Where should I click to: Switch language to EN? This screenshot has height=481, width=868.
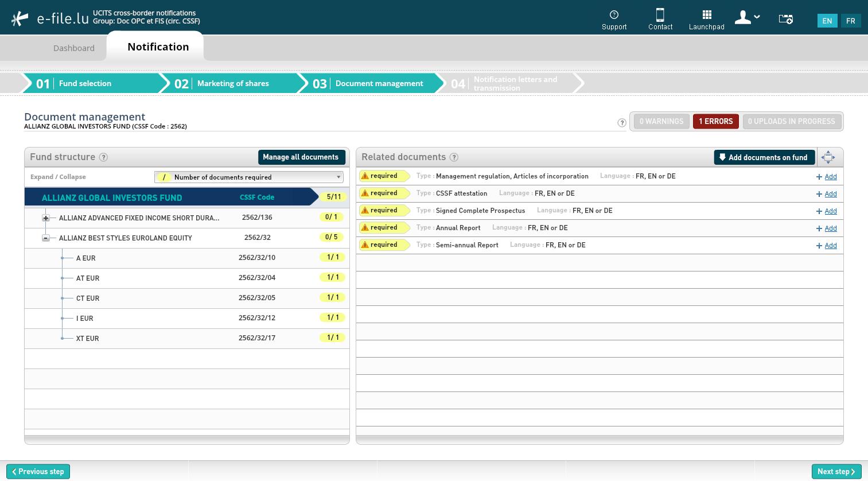pos(827,21)
